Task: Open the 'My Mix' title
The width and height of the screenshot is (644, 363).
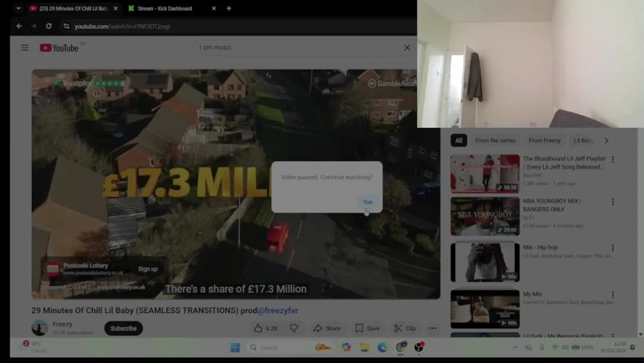Action: pos(532,294)
